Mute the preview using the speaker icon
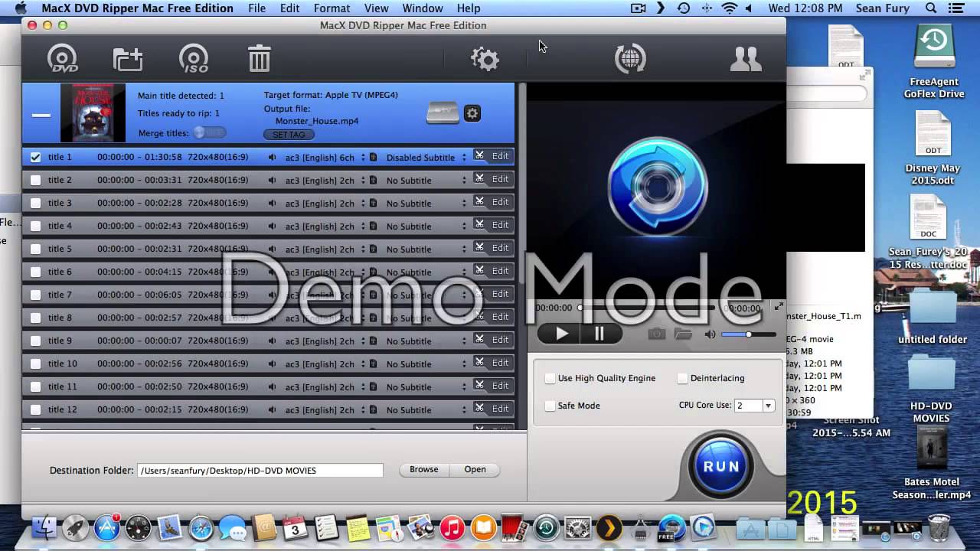Viewport: 980px width, 551px height. 710,334
